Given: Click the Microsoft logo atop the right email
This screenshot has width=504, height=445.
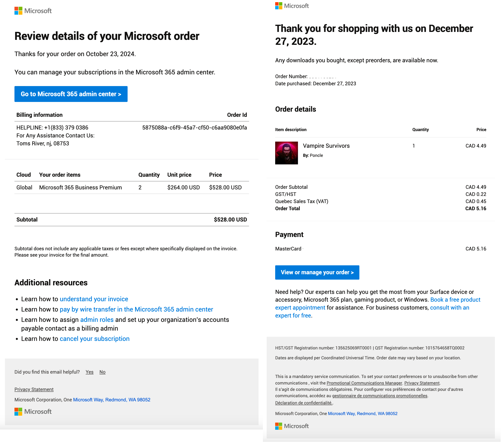Looking at the screenshot, I should [292, 6].
